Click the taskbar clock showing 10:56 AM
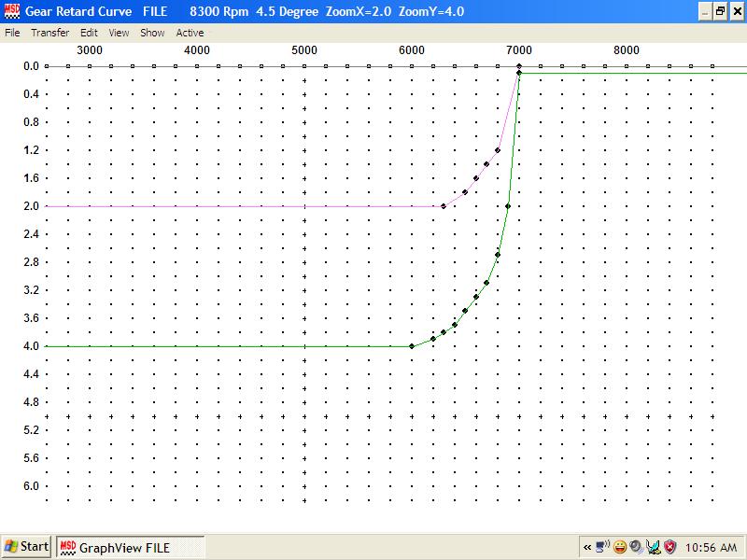Viewport: 747px width, 560px height. click(711, 548)
